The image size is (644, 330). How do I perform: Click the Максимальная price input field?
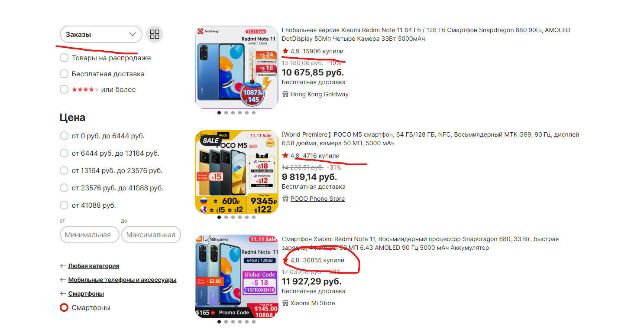pos(151,235)
